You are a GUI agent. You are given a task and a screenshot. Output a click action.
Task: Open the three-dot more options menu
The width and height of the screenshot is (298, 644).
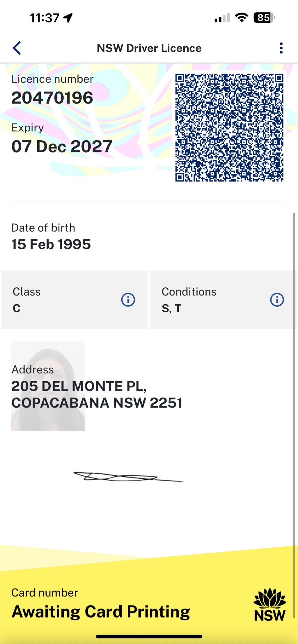281,48
